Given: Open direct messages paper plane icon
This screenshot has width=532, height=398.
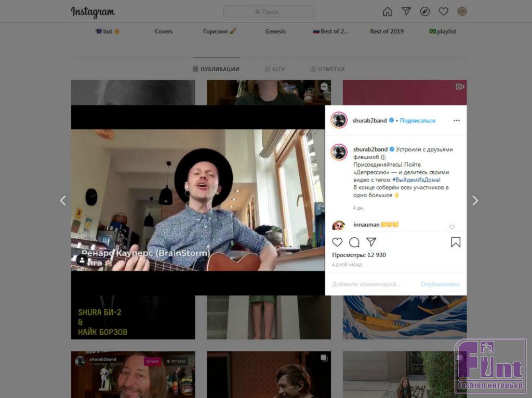Looking at the screenshot, I should pyautogui.click(x=406, y=11).
